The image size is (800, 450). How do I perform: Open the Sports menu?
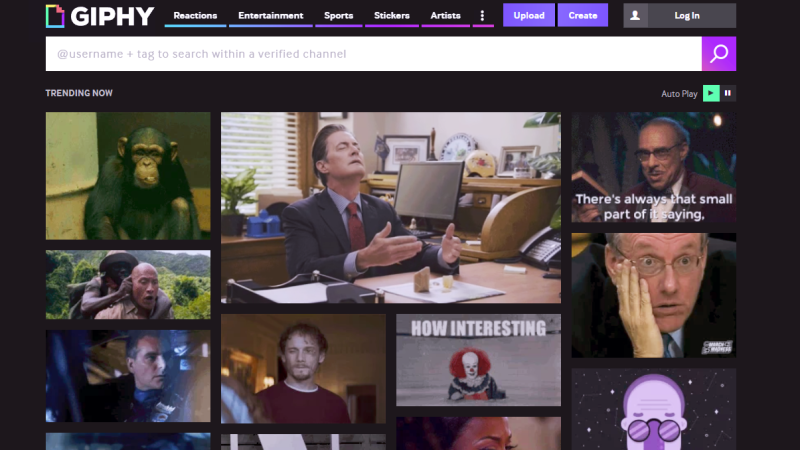[338, 15]
